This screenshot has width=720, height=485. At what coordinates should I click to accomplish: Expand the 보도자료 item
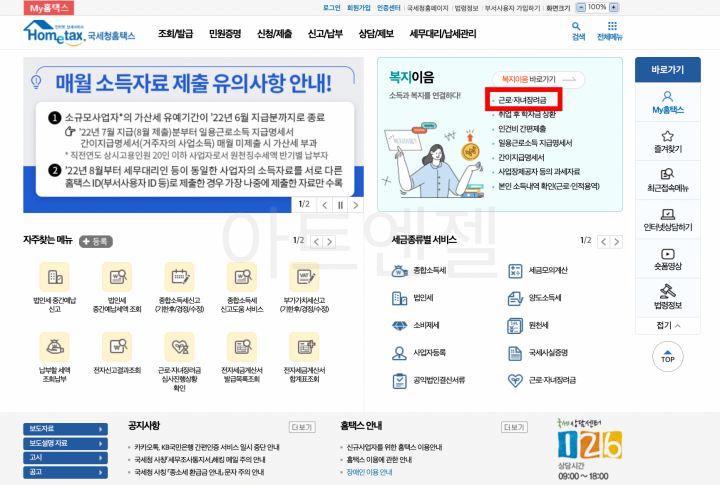65,429
